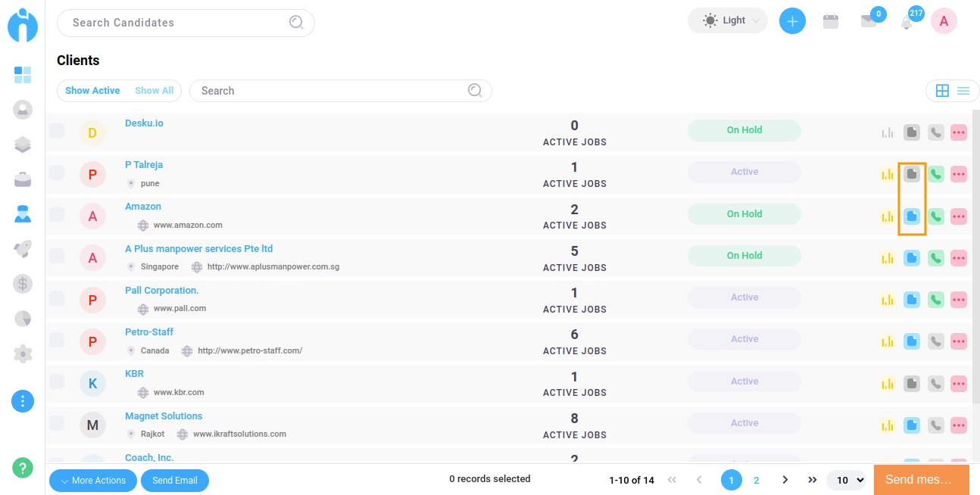Open the settings gear in sidebar
The image size is (980, 495).
(x=23, y=353)
